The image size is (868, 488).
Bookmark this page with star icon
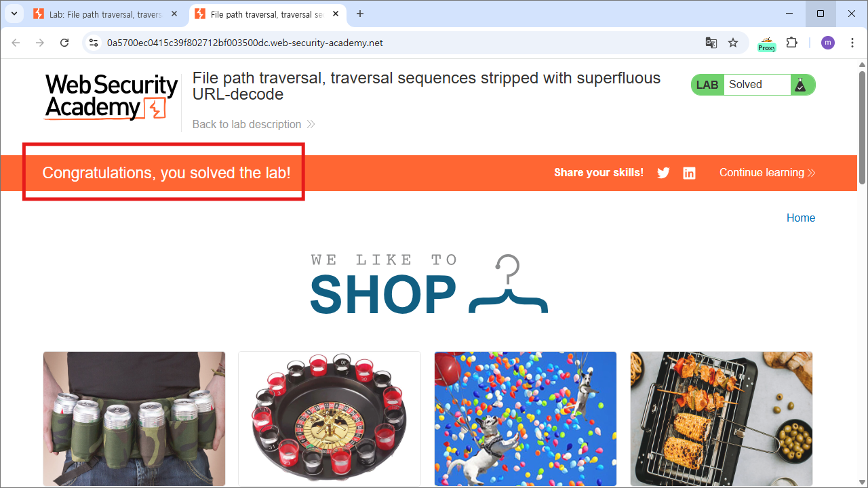pyautogui.click(x=733, y=43)
